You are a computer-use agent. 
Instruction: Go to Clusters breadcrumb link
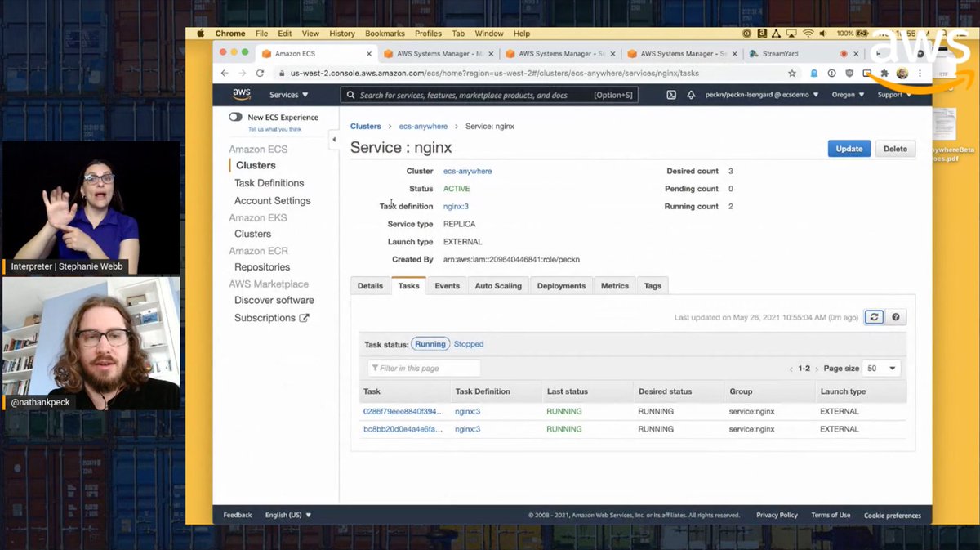[x=366, y=127]
